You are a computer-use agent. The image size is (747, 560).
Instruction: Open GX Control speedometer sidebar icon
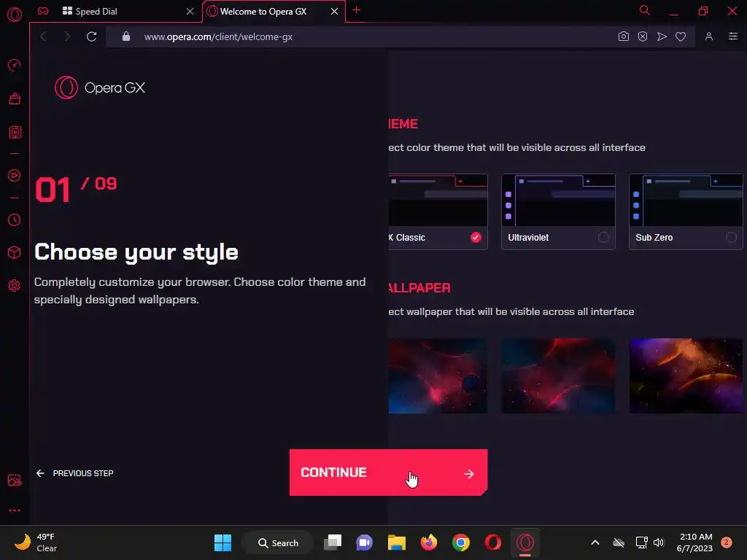pos(15,65)
